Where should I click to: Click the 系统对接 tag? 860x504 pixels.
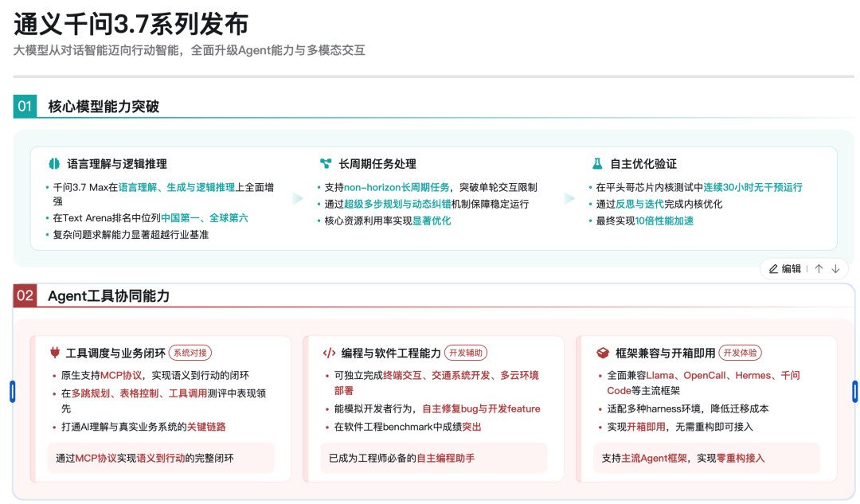point(190,353)
